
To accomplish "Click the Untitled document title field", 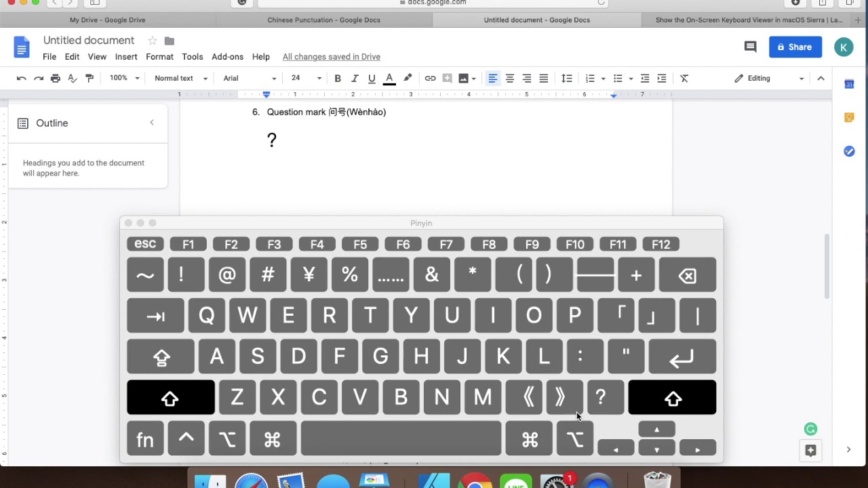I will [89, 41].
